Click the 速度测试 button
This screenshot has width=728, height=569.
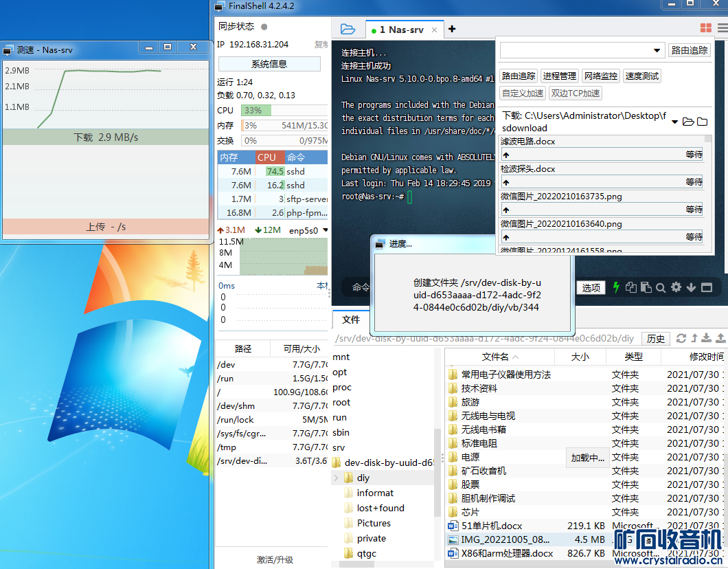point(641,76)
